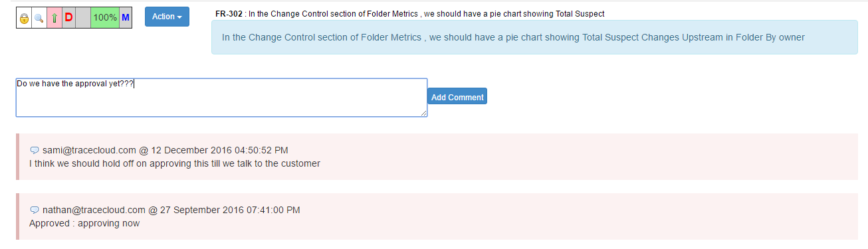Click the green upward arrow icon
Screen dimensions: 868x249
54,18
